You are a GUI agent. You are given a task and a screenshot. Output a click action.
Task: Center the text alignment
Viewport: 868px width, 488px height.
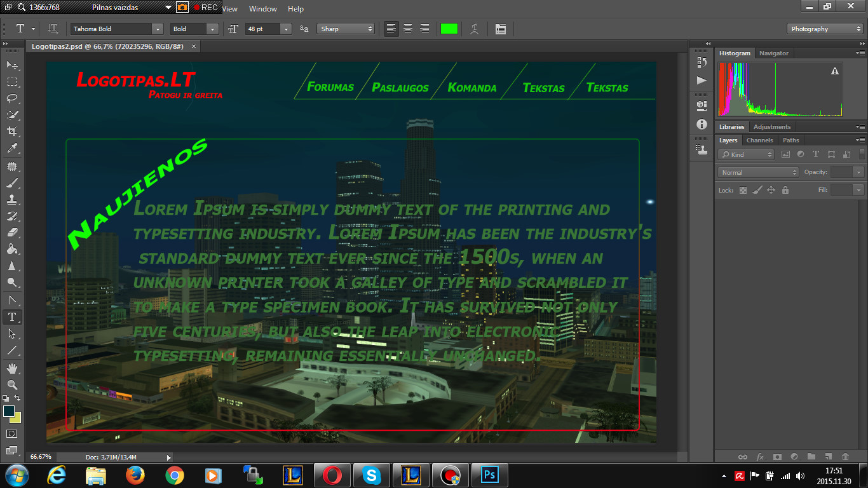pyautogui.click(x=408, y=29)
